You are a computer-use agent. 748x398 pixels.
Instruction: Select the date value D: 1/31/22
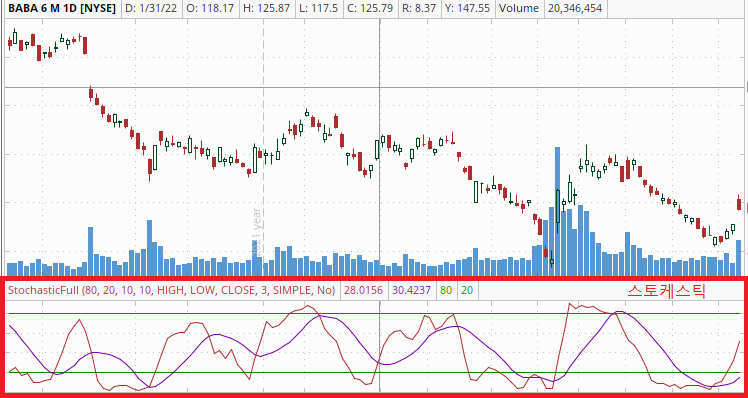[151, 8]
